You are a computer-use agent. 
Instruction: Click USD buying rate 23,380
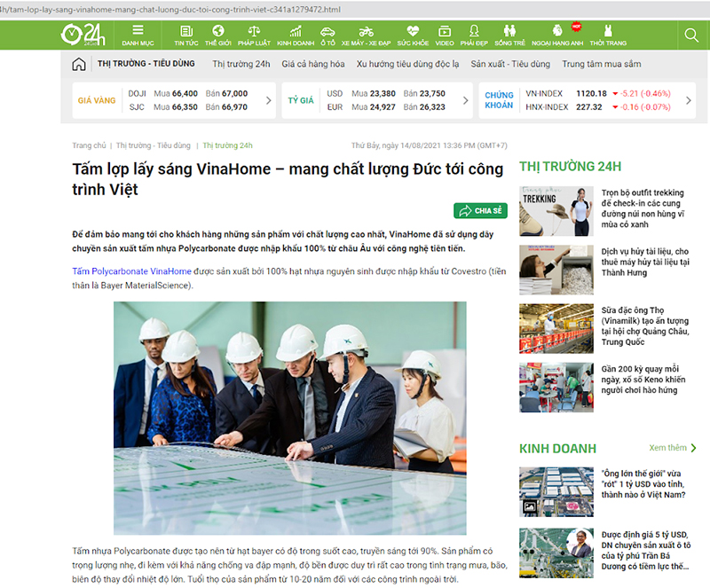(x=383, y=94)
